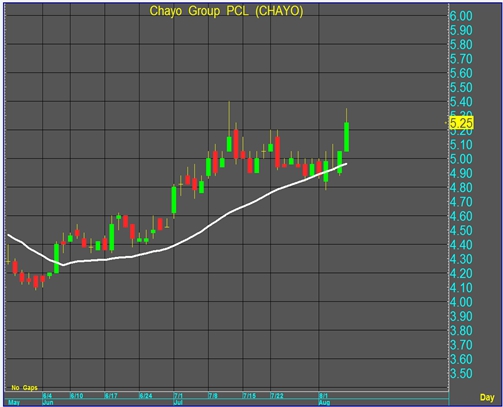503x407 pixels.
Task: Select the 4.00 price axis label
Action: coord(461,302)
